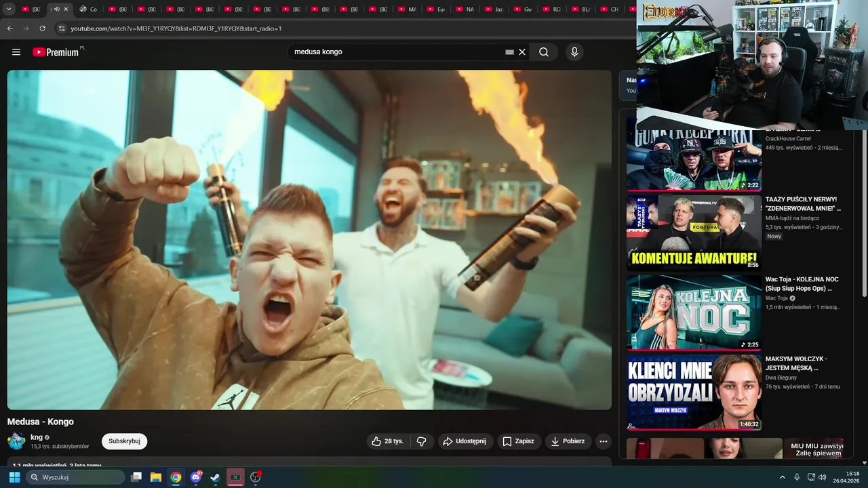Switch to the Co tab
Screen dimensions: 868x488
[x=88, y=9]
